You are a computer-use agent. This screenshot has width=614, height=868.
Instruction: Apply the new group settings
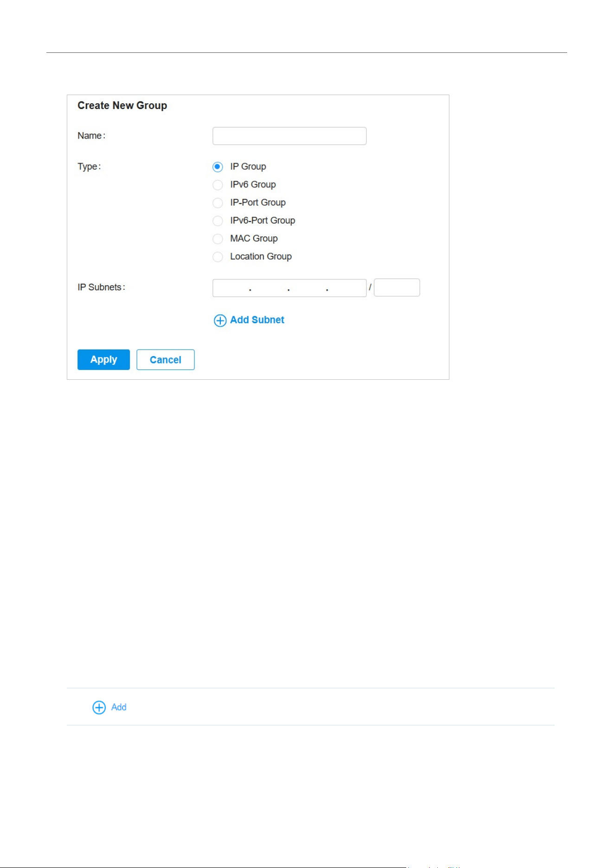click(x=103, y=360)
